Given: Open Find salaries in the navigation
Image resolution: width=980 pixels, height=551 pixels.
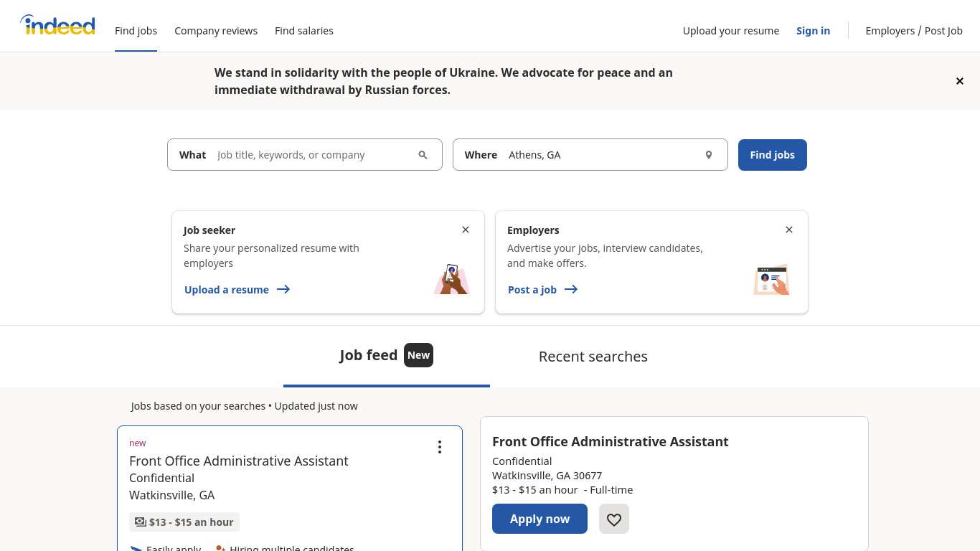Looking at the screenshot, I should point(304,31).
